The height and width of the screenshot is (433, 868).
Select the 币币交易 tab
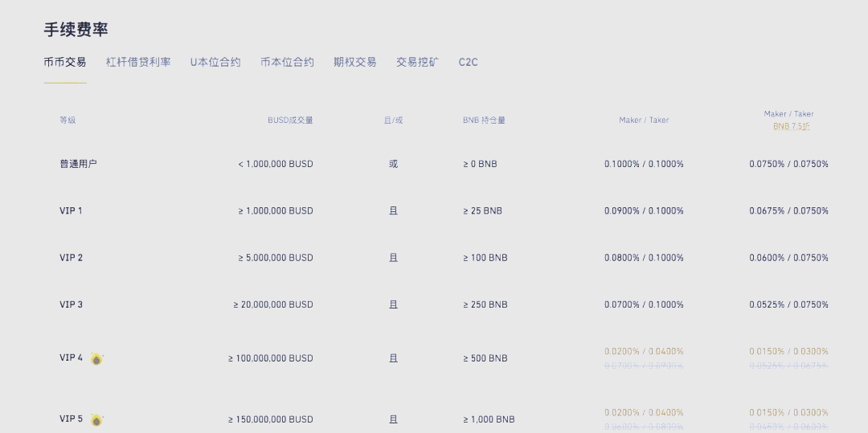65,62
